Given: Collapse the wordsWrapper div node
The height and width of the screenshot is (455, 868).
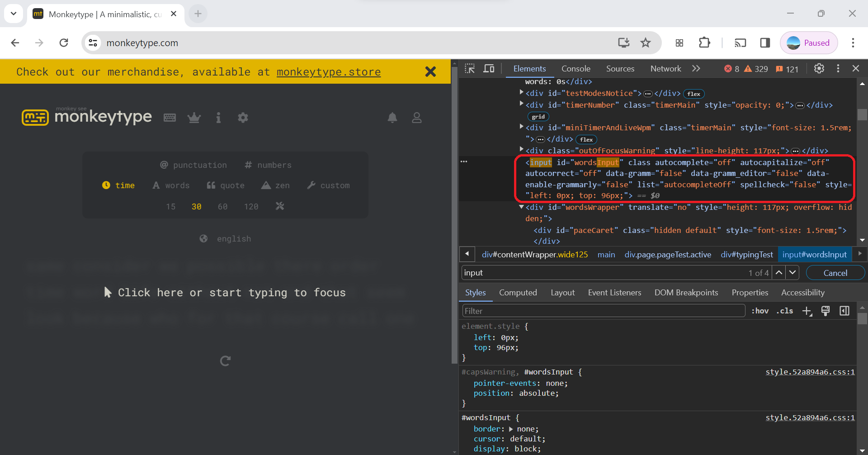Looking at the screenshot, I should click(x=521, y=207).
